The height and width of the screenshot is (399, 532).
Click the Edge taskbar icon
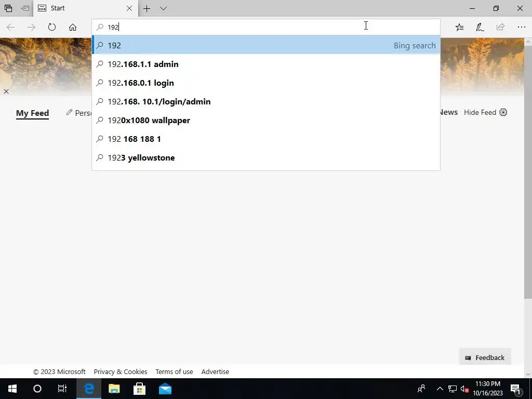coord(88,389)
